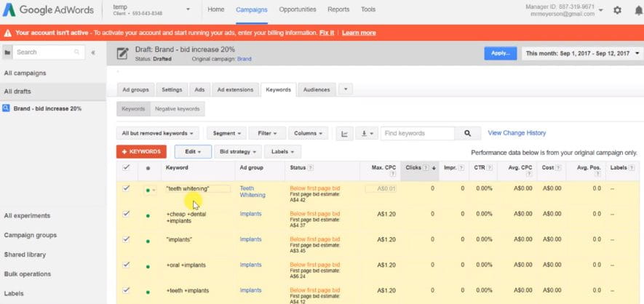Switch to the Ad extensions tab
This screenshot has height=304, width=644.
[x=235, y=89]
